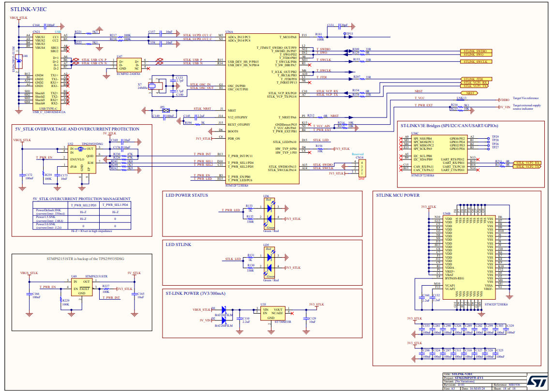Screen dimensions: 553x392
Task: Click the STMPS2151STR backup note text
Action: coord(85,259)
